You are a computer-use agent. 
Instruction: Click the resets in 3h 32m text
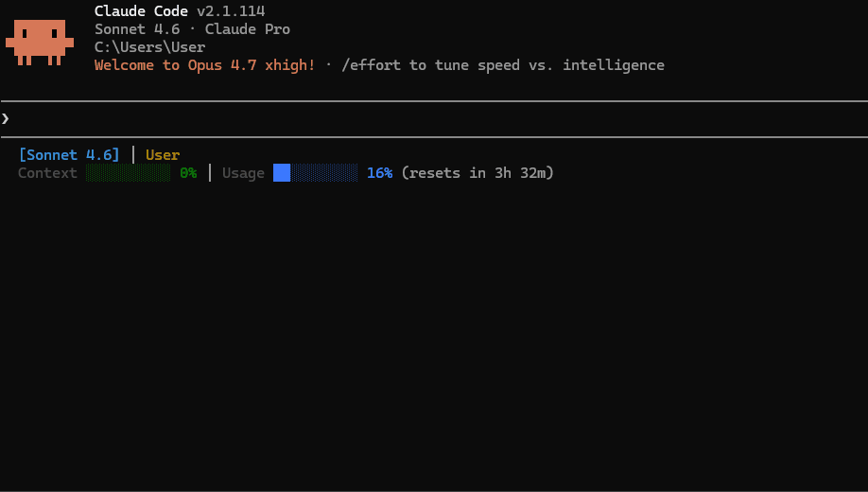(477, 173)
